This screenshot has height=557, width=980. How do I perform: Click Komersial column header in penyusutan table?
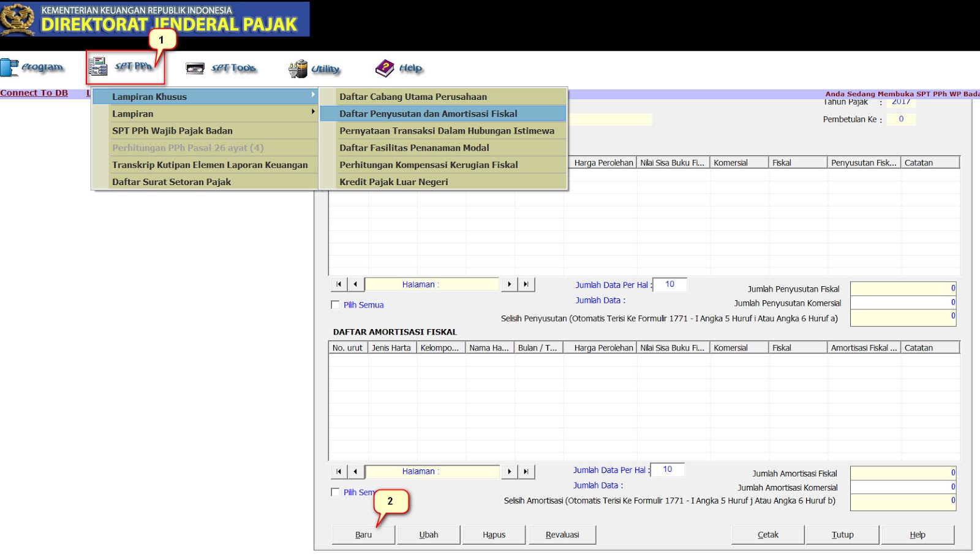pyautogui.click(x=739, y=163)
